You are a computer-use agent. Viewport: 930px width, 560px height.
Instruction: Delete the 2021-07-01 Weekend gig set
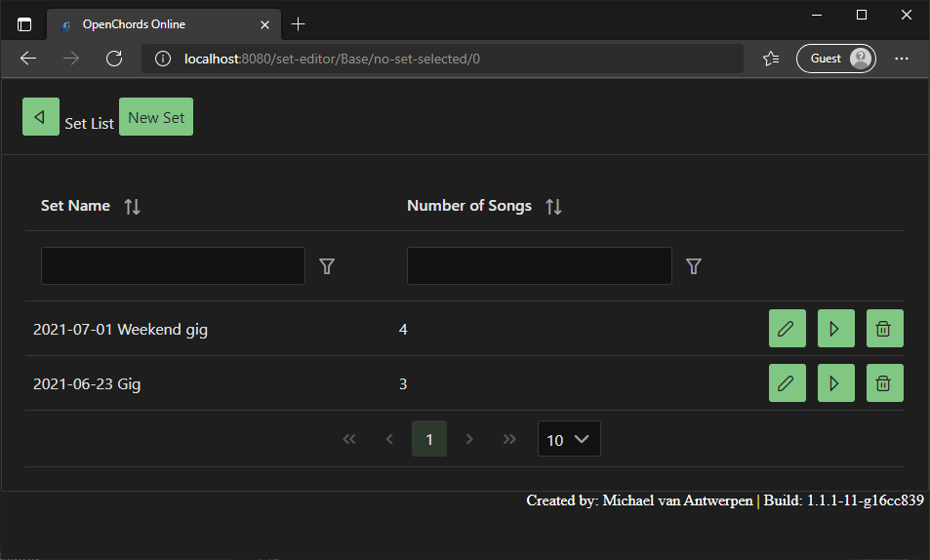click(x=884, y=329)
